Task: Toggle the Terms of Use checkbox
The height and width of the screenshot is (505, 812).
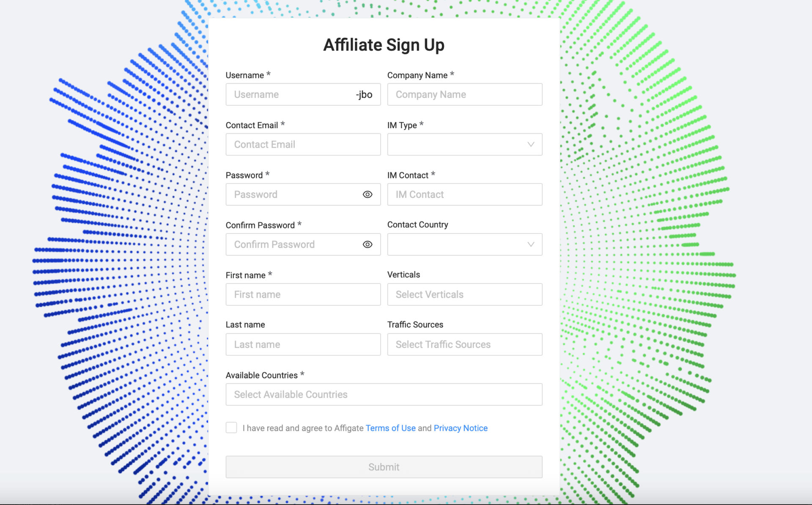Action: (x=231, y=427)
